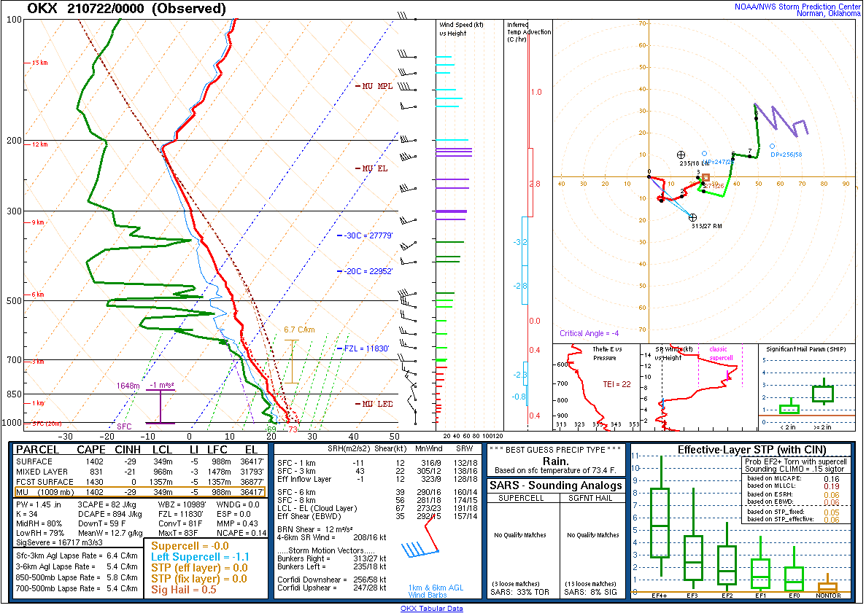Click the 700-500mb Lapse Rate row

click(77, 588)
